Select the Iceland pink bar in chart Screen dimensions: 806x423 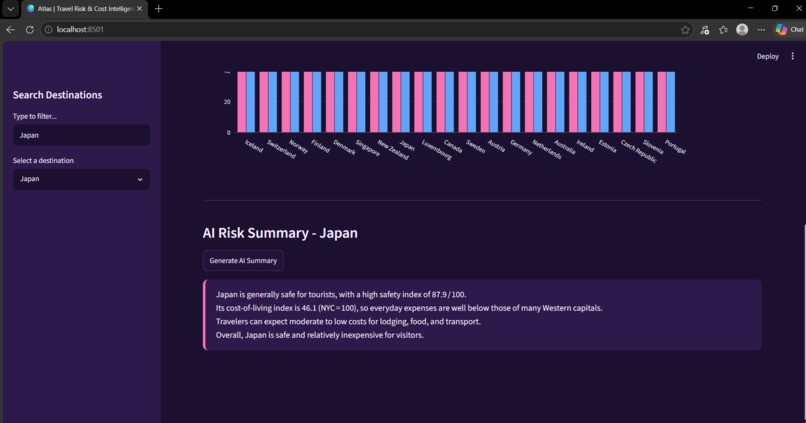[x=242, y=102]
